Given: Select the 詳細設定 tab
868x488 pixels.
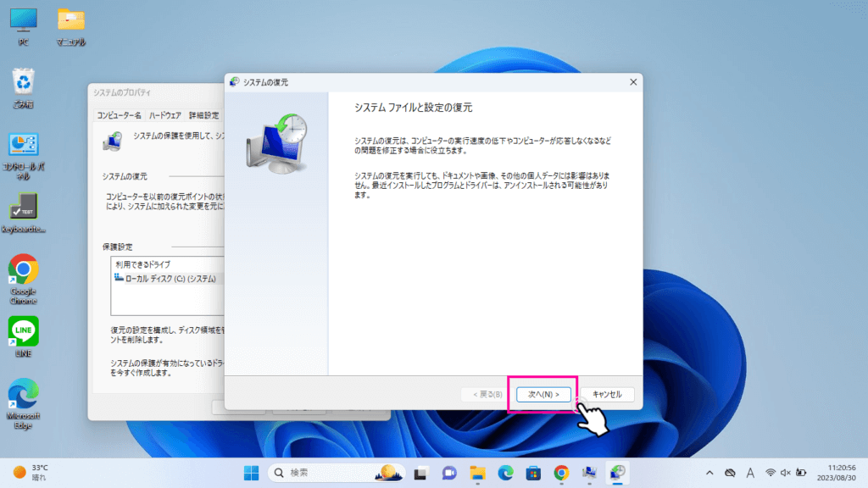Looking at the screenshot, I should tap(203, 115).
